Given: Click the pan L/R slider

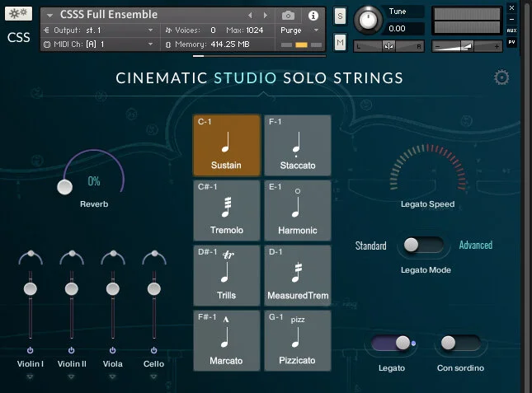Looking at the screenshot, I should (388, 46).
